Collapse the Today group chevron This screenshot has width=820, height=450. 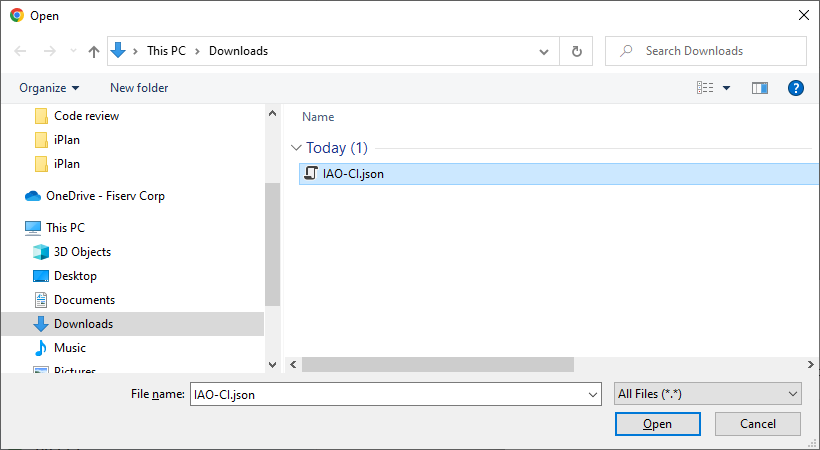point(296,148)
